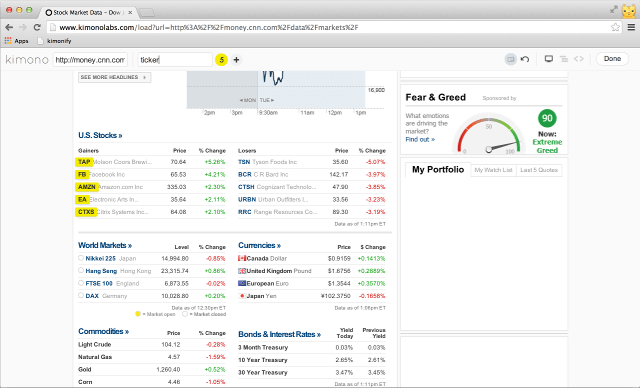640x388 pixels.
Task: Open the code view brackets icon
Action: (579, 59)
